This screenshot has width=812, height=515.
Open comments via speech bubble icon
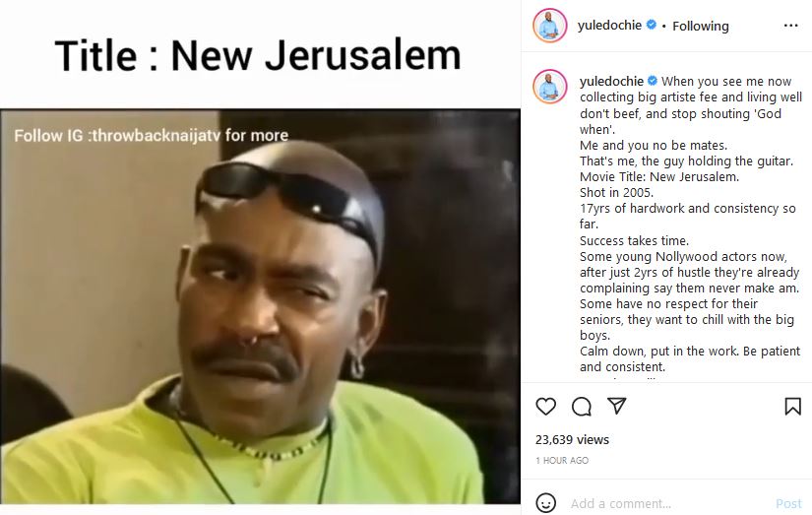tap(581, 407)
